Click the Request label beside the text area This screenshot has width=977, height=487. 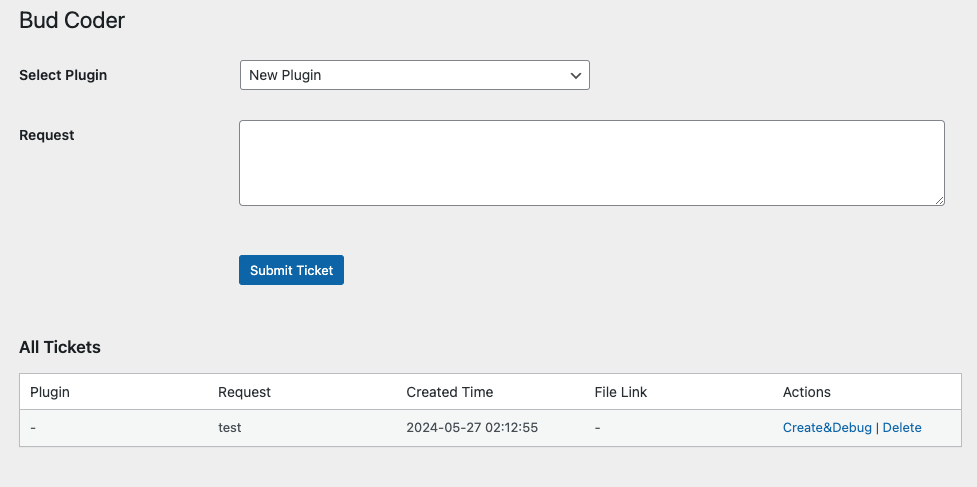47,135
